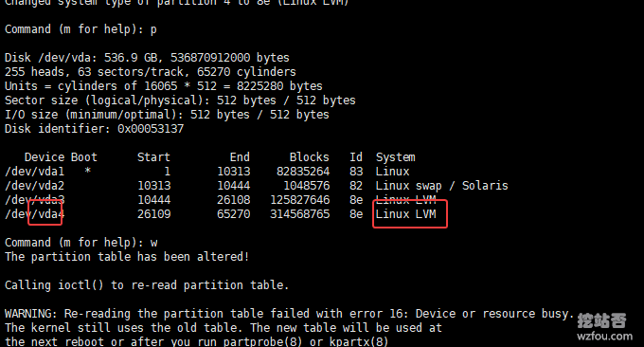Screen dimensions: 644x347
Task: Click the 'I/O size (minimum/optimal)' line
Action: click(167, 115)
